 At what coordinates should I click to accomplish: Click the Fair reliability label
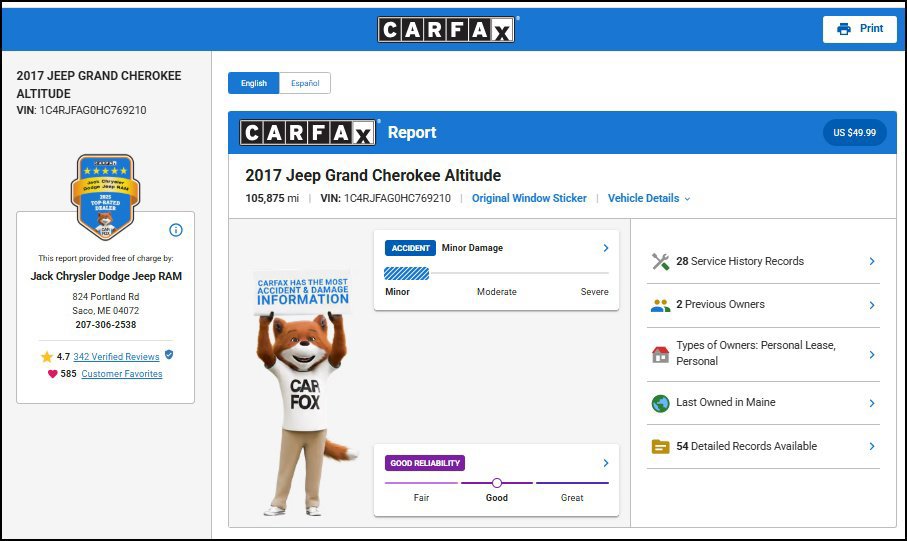(x=421, y=498)
